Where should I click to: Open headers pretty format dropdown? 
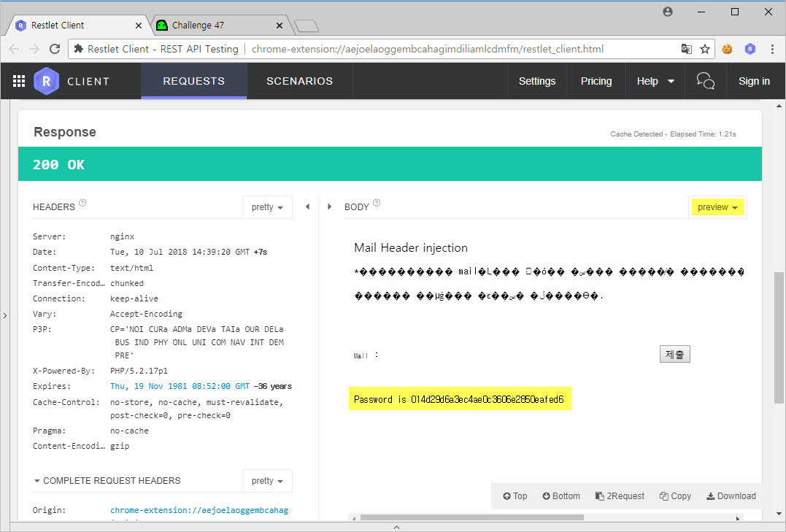tap(267, 207)
